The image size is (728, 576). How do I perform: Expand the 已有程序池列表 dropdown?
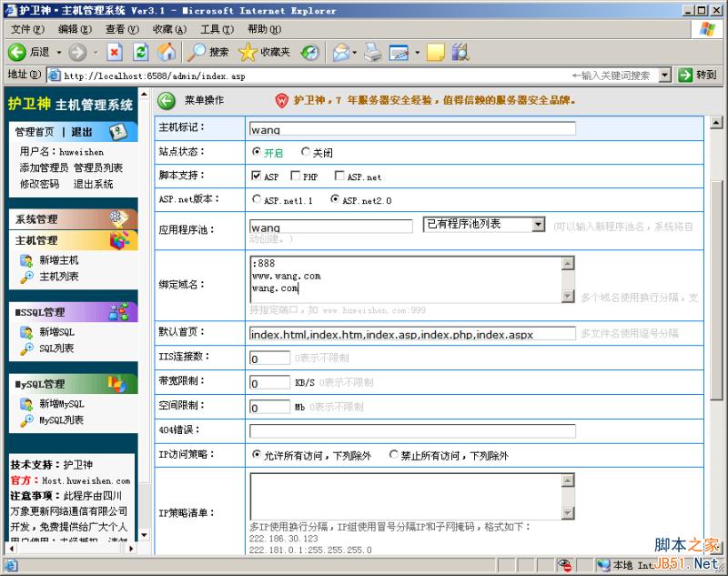coord(538,224)
